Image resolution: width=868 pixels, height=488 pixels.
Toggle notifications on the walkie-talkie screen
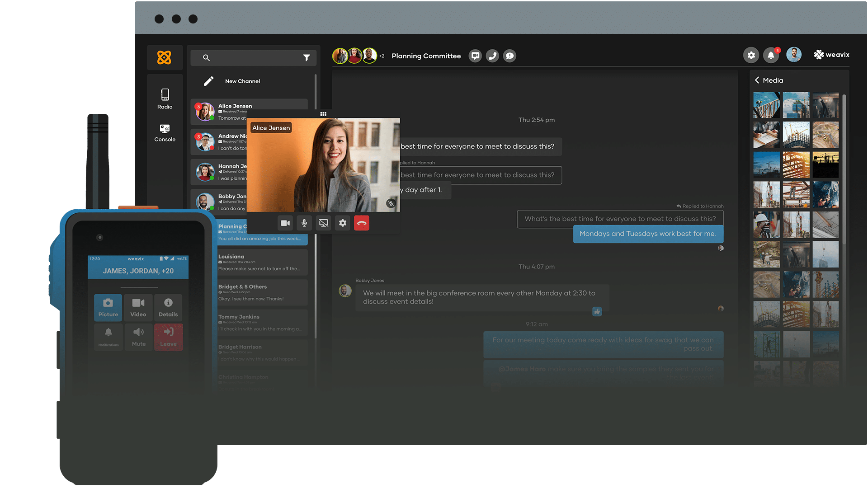tap(108, 337)
